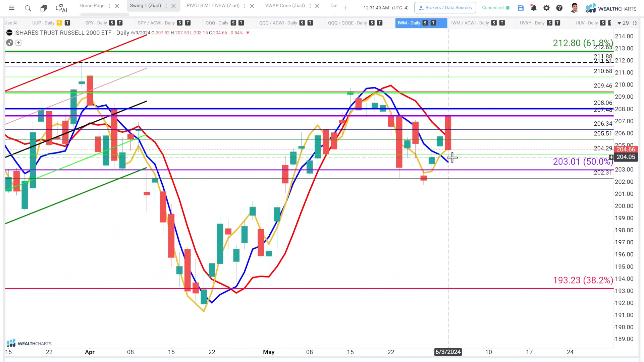Click the Connected status indicator
This screenshot has width=644, height=362.
pyautogui.click(x=495, y=8)
